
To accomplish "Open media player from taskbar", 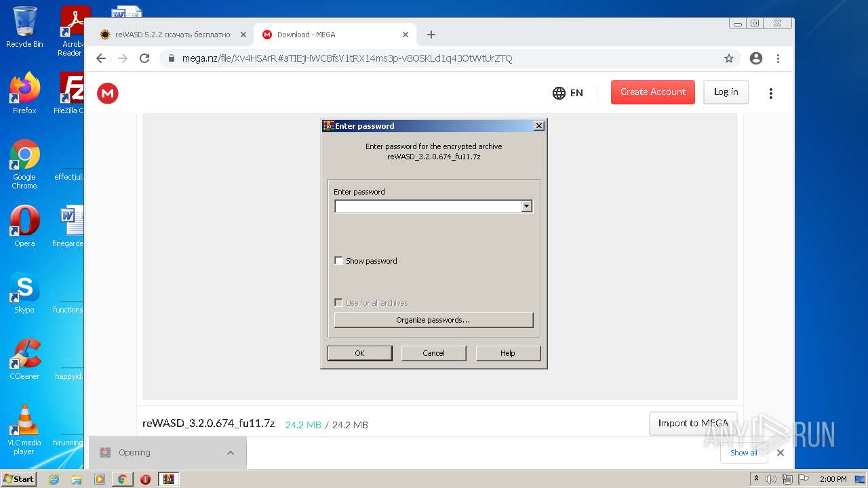I will pos(100,479).
